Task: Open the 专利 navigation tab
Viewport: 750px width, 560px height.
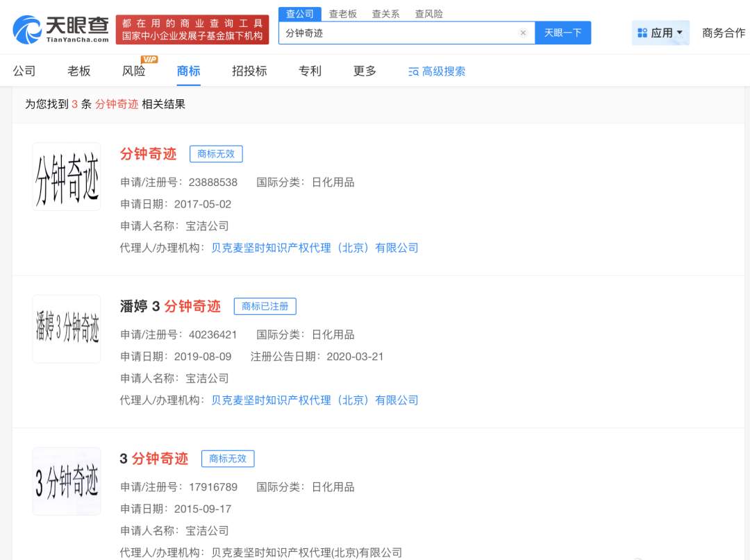Action: (310, 70)
